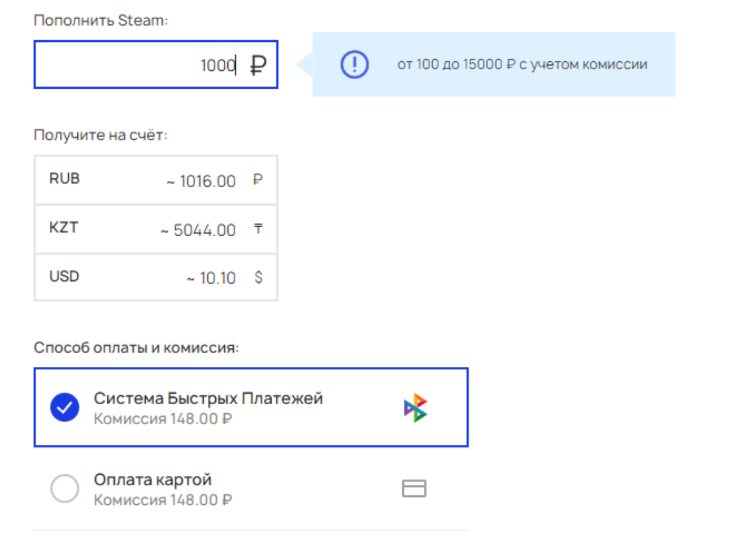This screenshot has width=744, height=560.
Task: Click the ~1016.00 amount value
Action: point(201,180)
